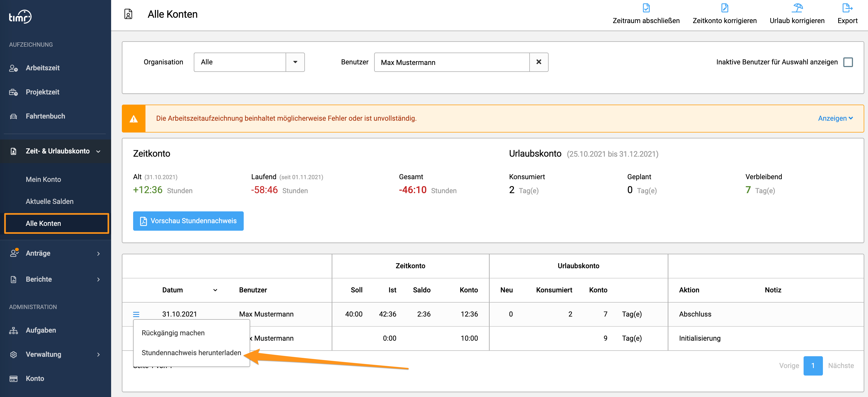Click the Urlaub korrigieren umbrella icon

pos(797,8)
